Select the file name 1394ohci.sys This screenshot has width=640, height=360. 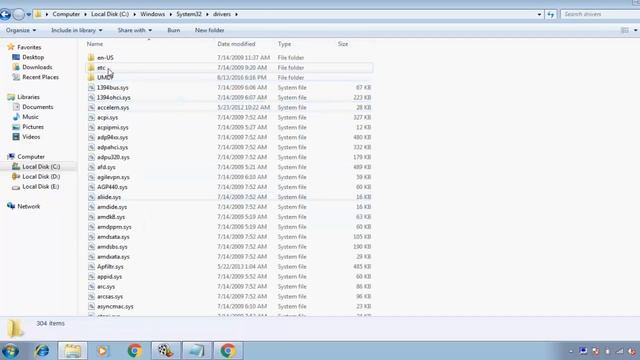[113, 98]
